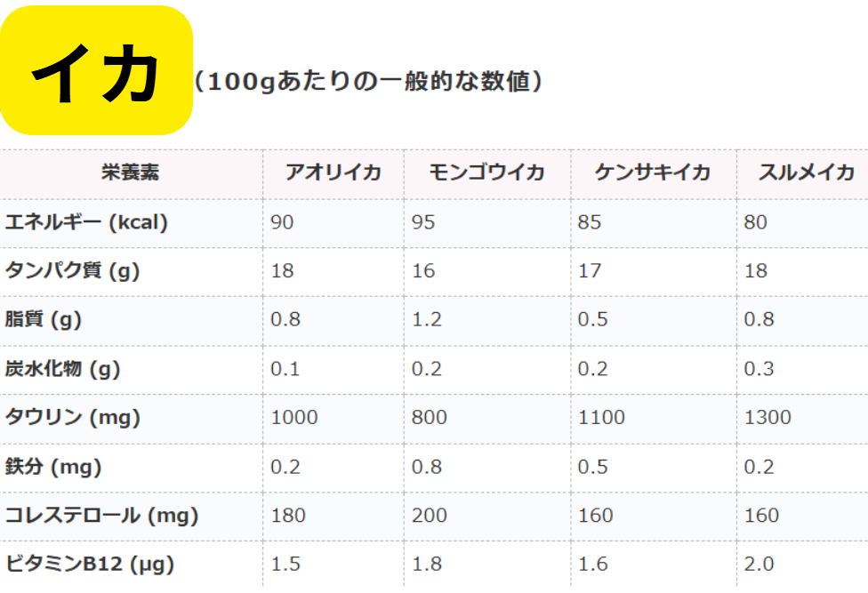Click the スルメイカ column header
This screenshot has width=868, height=593.
[806, 172]
